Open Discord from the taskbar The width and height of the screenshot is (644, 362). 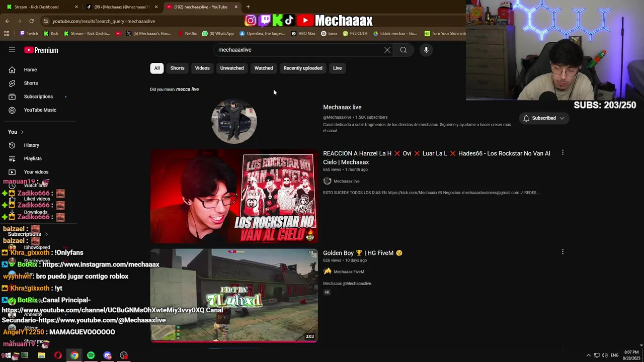(107, 355)
